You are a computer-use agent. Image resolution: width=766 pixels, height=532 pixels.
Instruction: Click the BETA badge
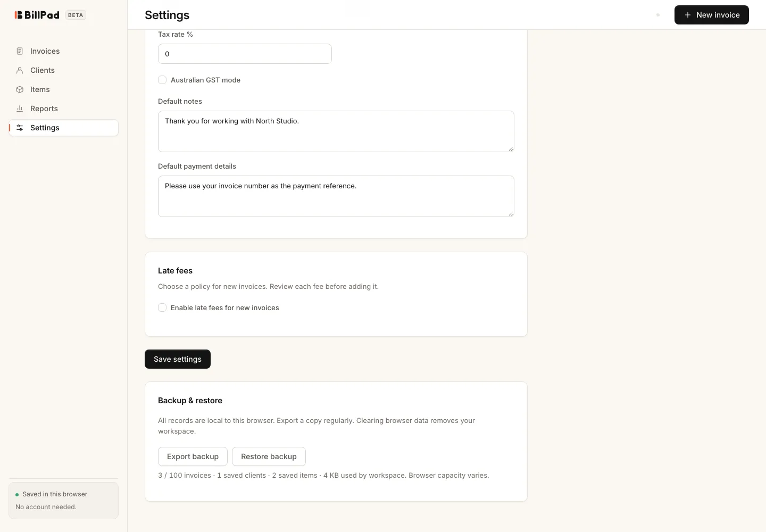coord(76,15)
